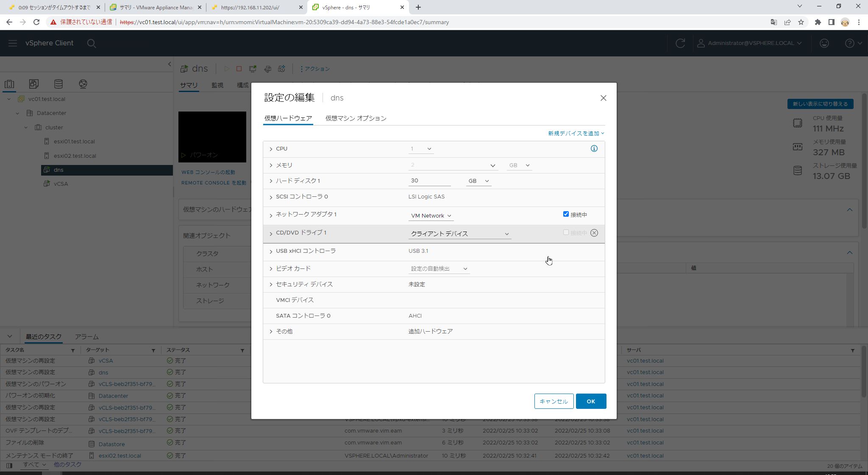Toggle the CD/DVD drive 1 connected checkbox
868x475 pixels.
pos(566,232)
